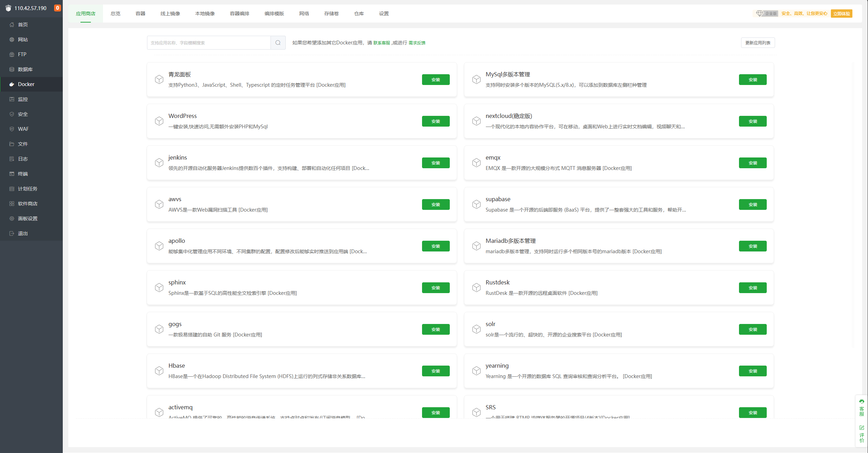
Task: Click the terminal icon beside 终端
Action: [12, 174]
